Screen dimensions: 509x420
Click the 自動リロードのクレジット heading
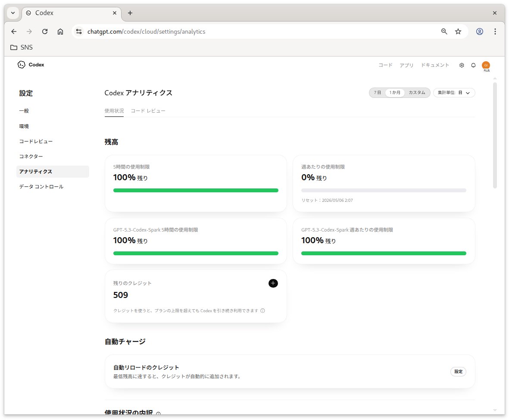pos(146,367)
